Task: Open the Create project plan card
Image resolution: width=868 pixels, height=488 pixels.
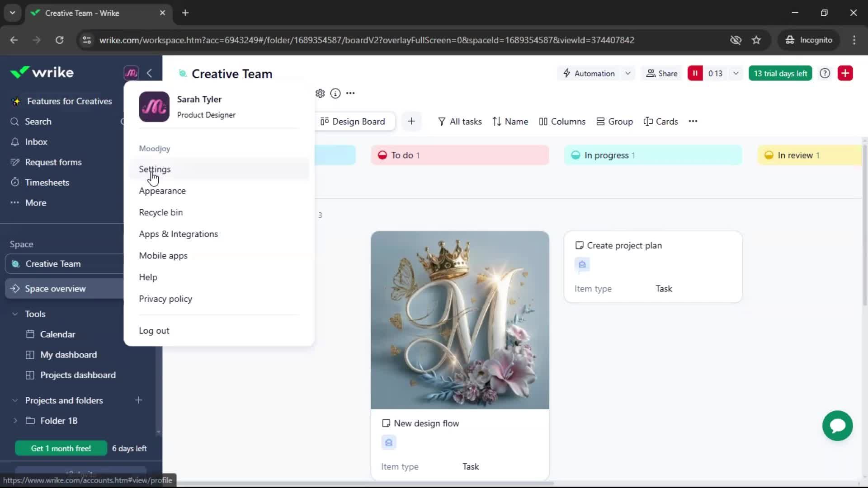Action: pos(653,267)
